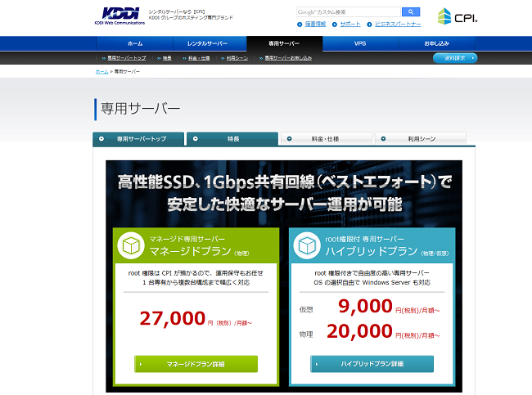Viewport: 532px width, 395px height.
Task: Click the 20,000 price for 物理
Action: click(x=359, y=331)
